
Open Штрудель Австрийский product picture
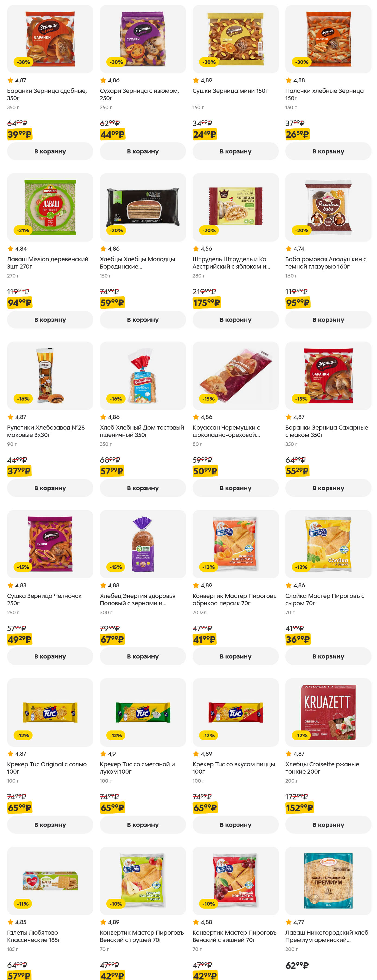pos(235,207)
